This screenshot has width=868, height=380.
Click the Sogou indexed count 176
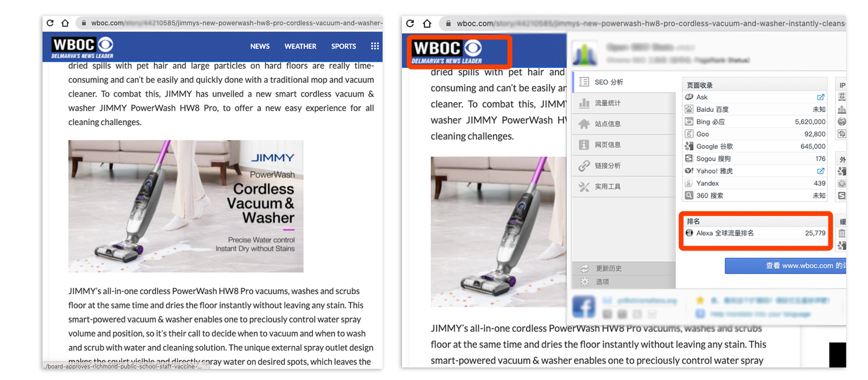(820, 159)
